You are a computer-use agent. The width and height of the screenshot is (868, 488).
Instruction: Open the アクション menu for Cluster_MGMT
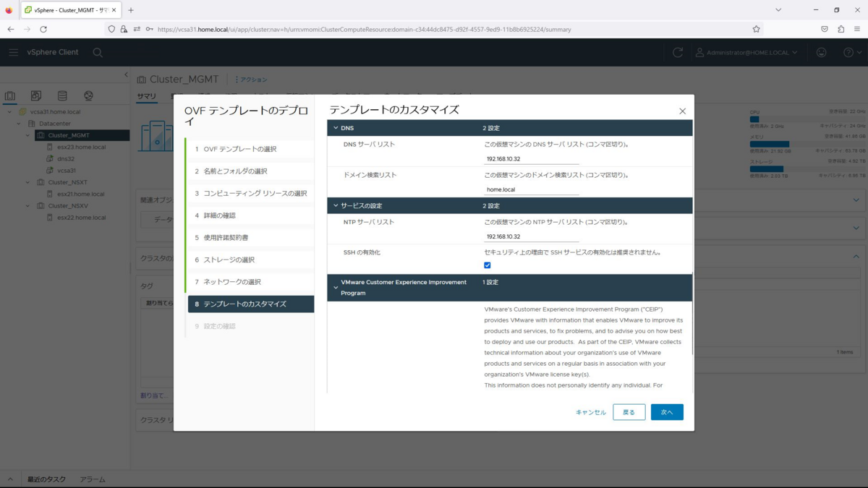point(251,80)
